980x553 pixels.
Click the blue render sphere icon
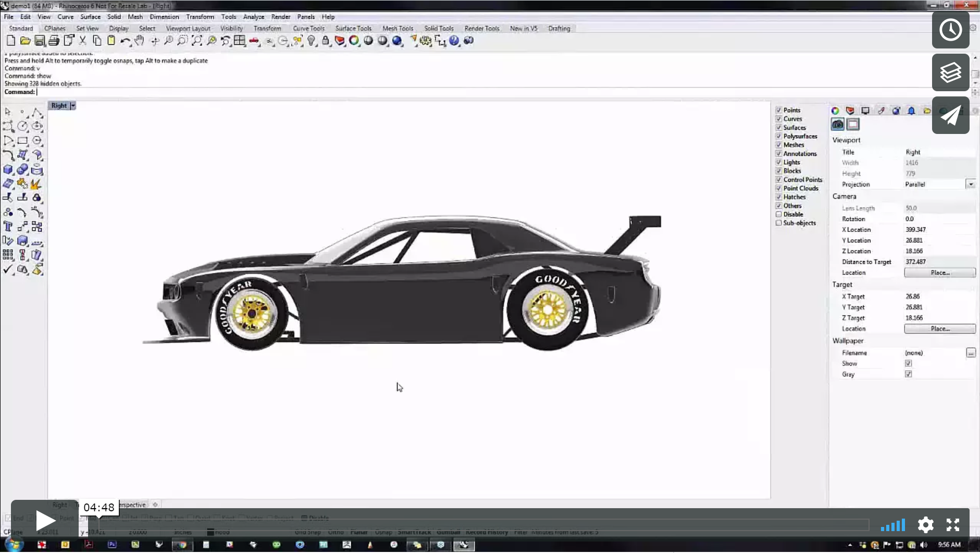[397, 41]
